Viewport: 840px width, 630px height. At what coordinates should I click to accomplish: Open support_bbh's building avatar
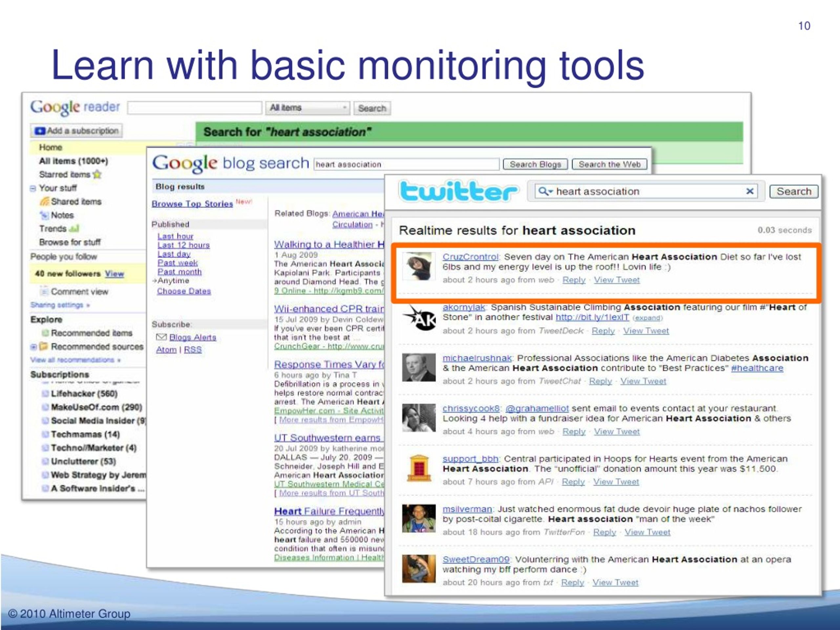(419, 468)
